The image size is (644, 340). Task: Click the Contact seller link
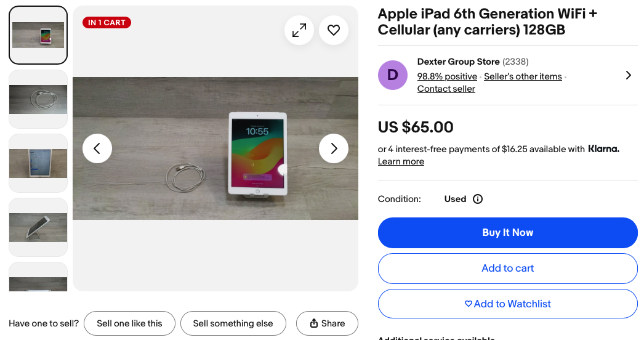(446, 89)
